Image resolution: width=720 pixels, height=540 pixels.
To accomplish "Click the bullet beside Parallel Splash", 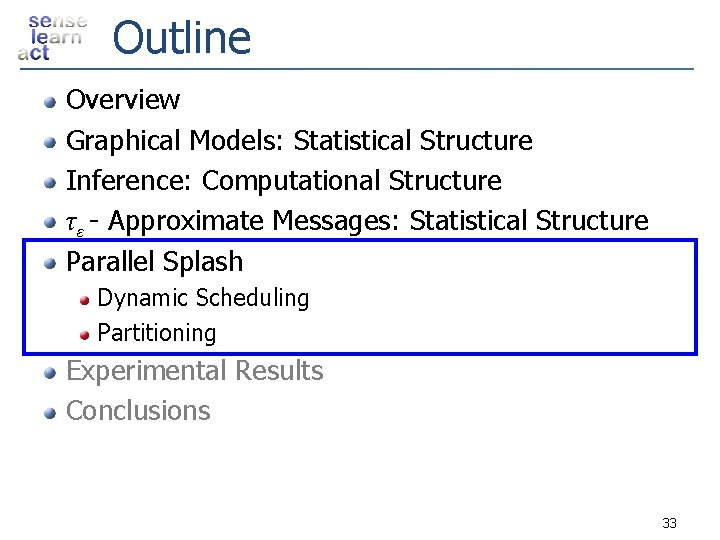I will tap(49, 263).
